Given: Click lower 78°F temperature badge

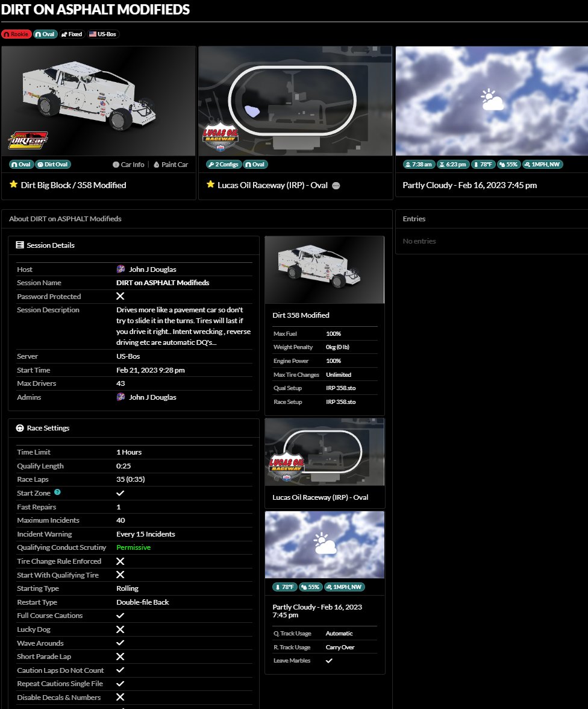Looking at the screenshot, I should pyautogui.click(x=285, y=587).
